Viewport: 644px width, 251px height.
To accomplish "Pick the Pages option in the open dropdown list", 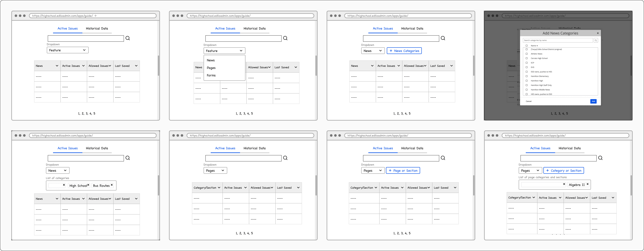I will (211, 68).
